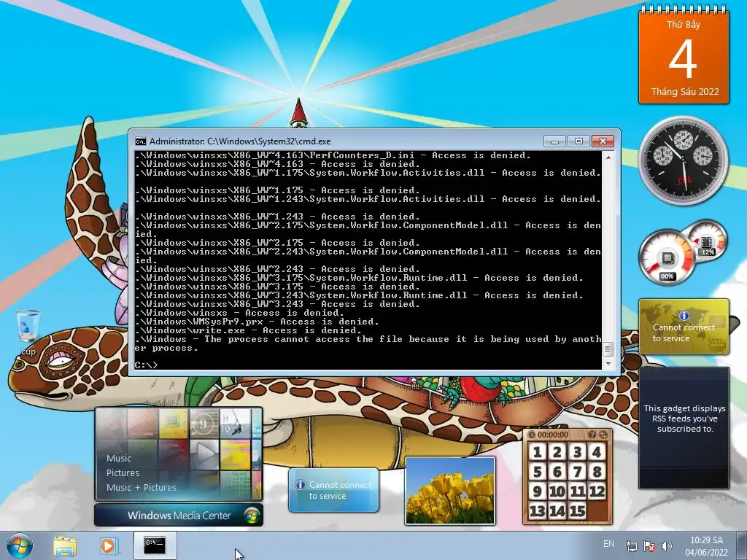Maximize the cmd.exe window
This screenshot has width=747, height=560.
tap(578, 141)
